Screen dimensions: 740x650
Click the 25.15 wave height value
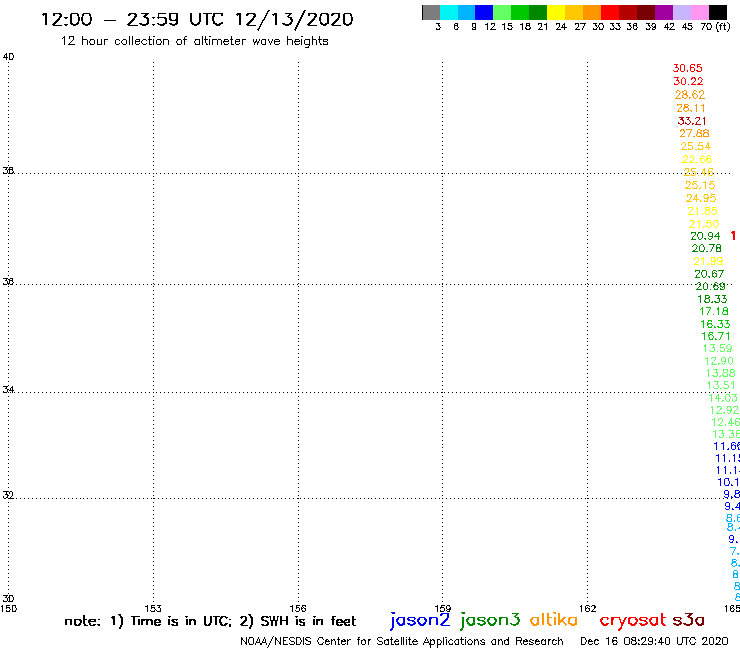pos(700,186)
